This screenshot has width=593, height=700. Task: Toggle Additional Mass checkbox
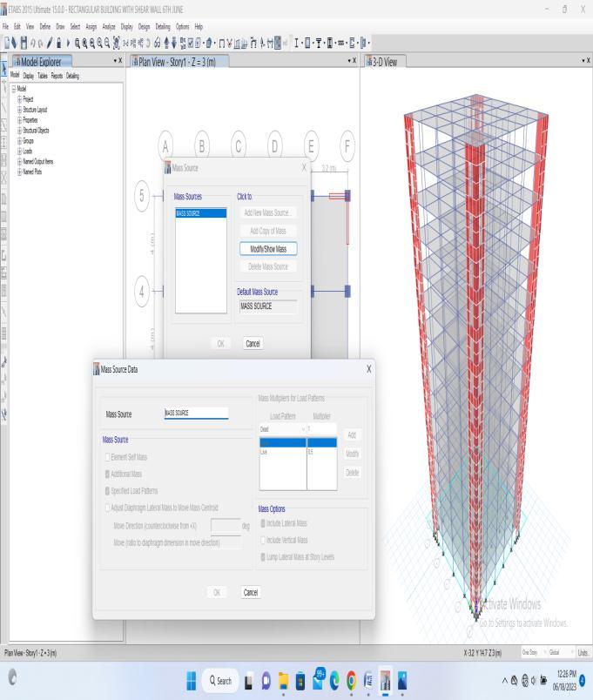point(107,474)
